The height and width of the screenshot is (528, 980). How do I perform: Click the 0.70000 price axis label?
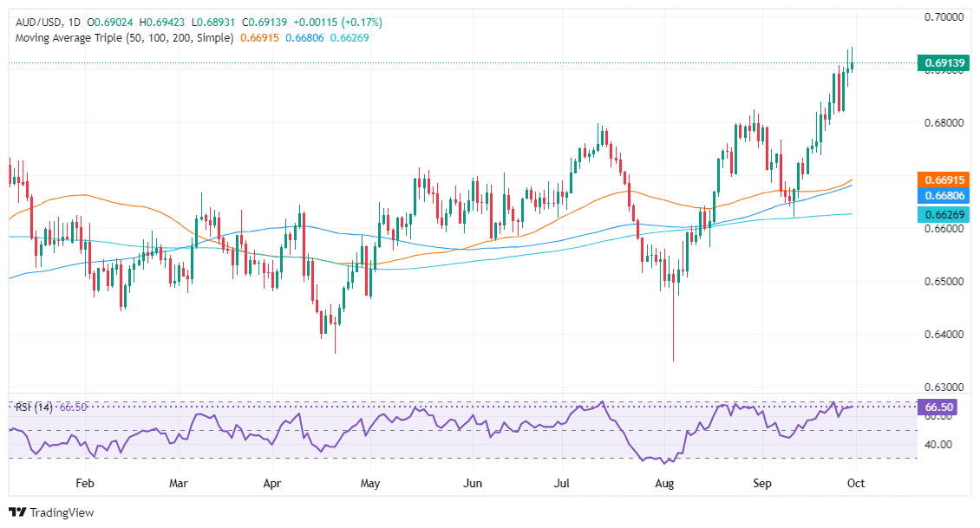(x=944, y=16)
